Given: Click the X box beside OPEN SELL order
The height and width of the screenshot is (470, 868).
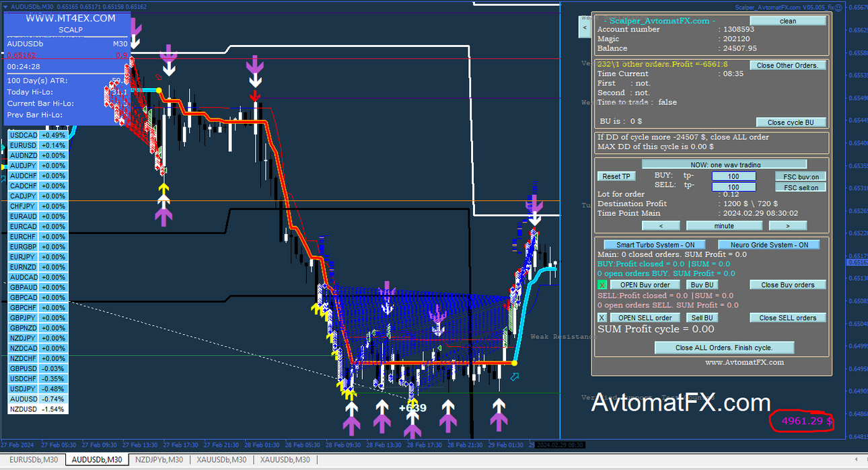Looking at the screenshot, I should tap(602, 318).
